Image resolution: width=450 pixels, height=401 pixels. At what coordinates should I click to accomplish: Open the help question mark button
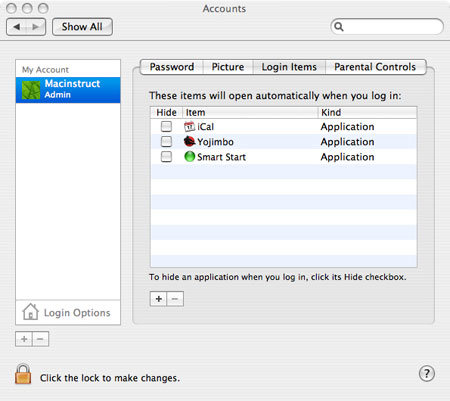(x=427, y=373)
